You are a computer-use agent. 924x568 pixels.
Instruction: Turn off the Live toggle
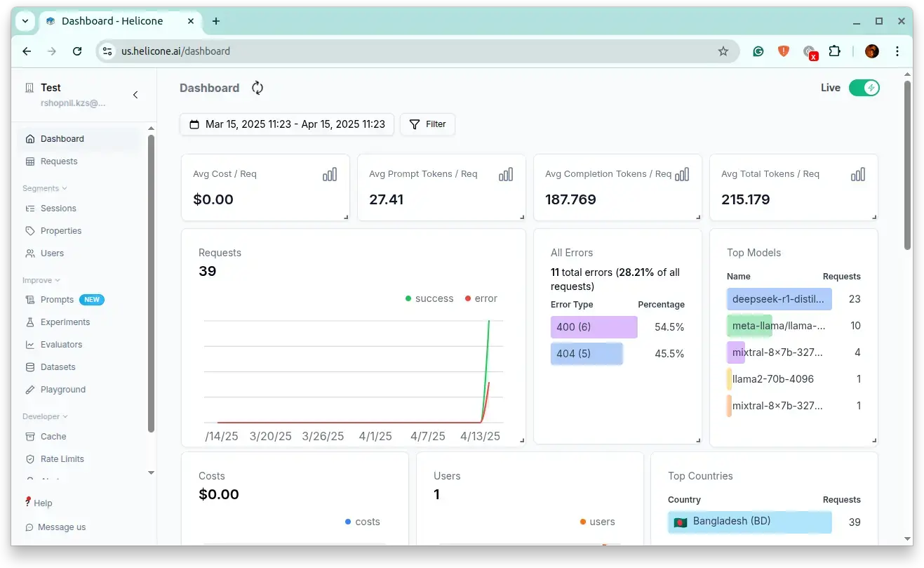point(864,88)
